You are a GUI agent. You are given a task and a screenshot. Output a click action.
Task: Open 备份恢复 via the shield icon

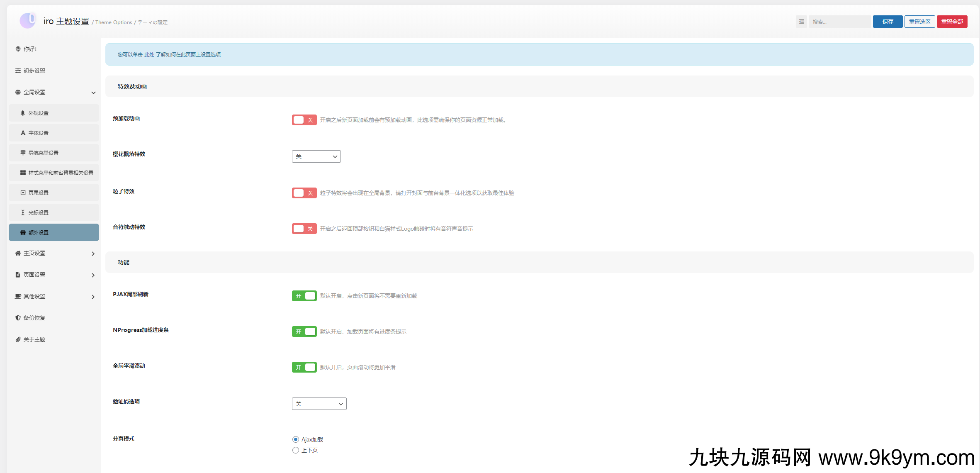pos(18,318)
